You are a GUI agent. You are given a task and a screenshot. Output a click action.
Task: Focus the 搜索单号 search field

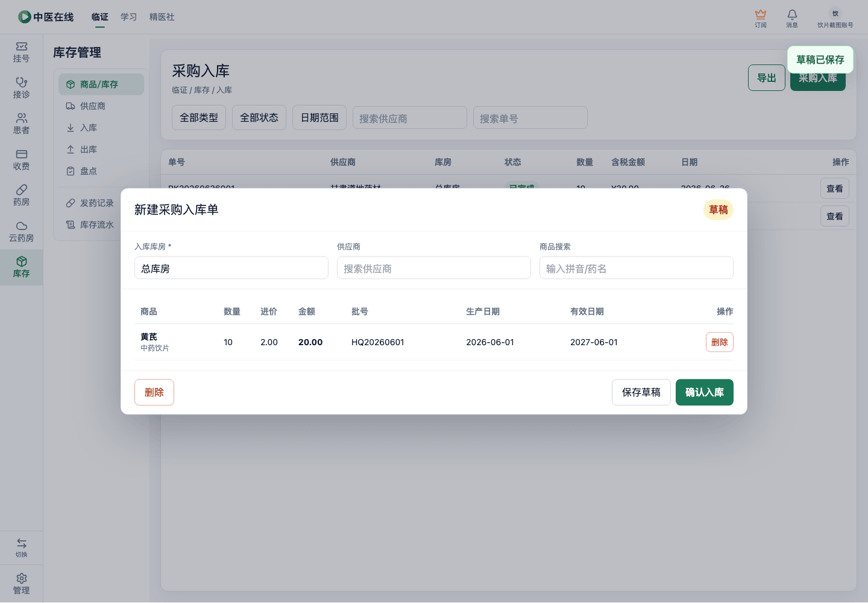pos(530,118)
